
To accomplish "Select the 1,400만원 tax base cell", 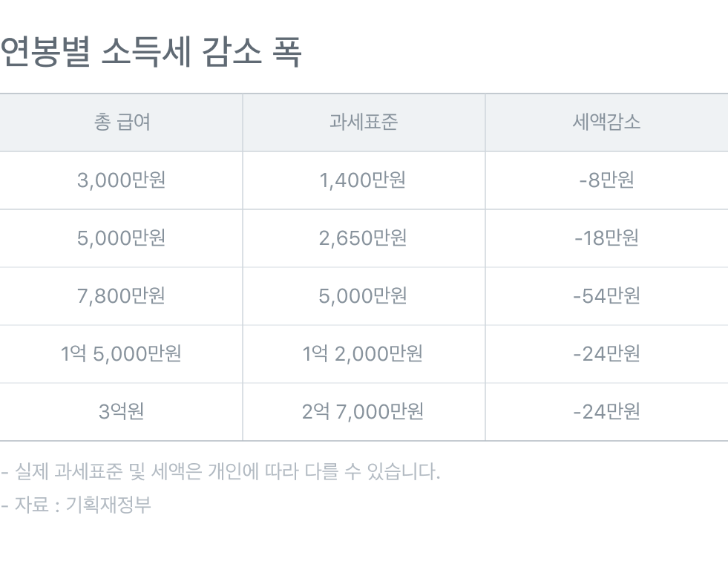I will (x=363, y=180).
